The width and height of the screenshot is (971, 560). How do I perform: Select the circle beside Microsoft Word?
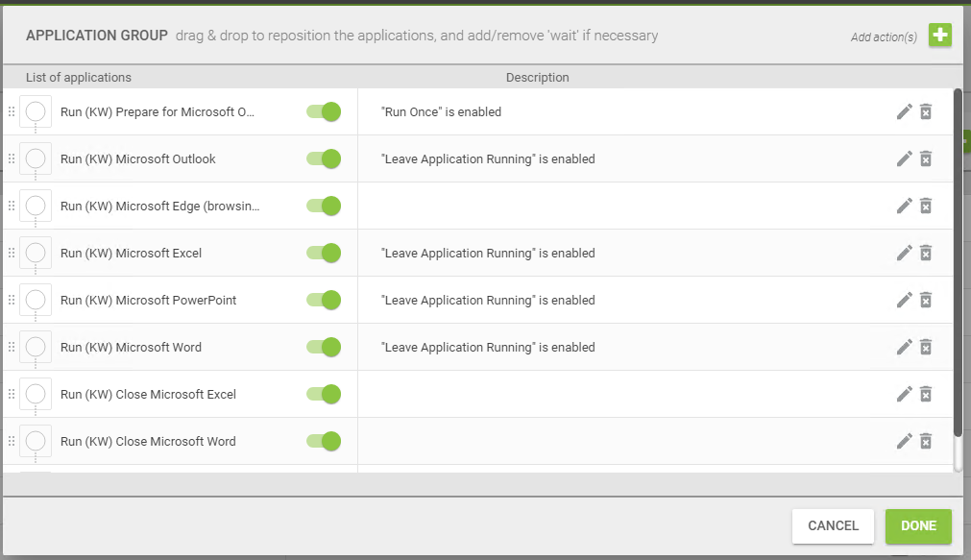[x=36, y=347]
